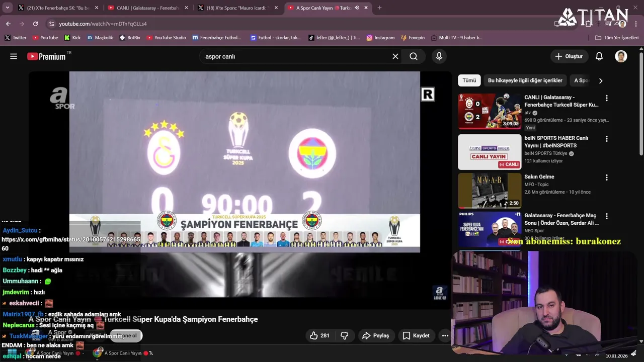The height and width of the screenshot is (362, 644).
Task: Open beIN SPORTS HABER Canlı thumbnail
Action: pyautogui.click(x=490, y=151)
